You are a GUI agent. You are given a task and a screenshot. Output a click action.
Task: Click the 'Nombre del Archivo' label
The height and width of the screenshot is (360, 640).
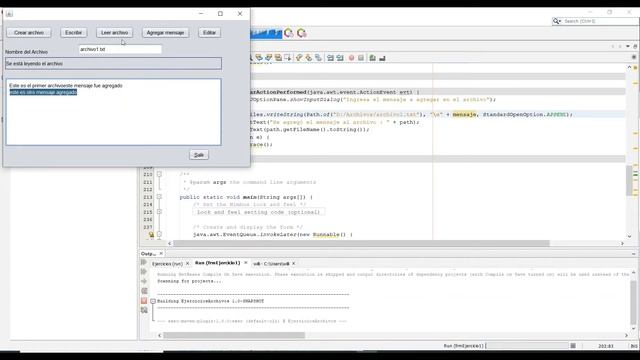pyautogui.click(x=27, y=52)
